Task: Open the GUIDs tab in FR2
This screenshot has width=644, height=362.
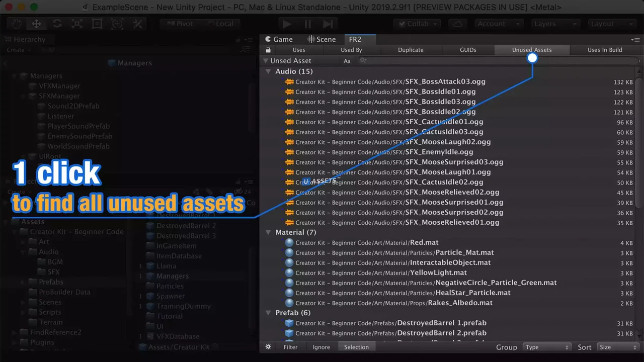Action: (x=468, y=50)
